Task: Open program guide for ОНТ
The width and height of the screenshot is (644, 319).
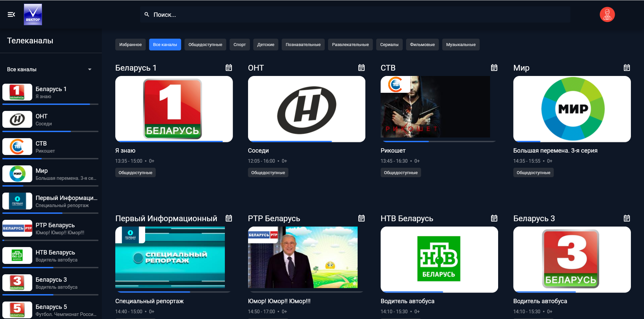Action: pos(361,68)
